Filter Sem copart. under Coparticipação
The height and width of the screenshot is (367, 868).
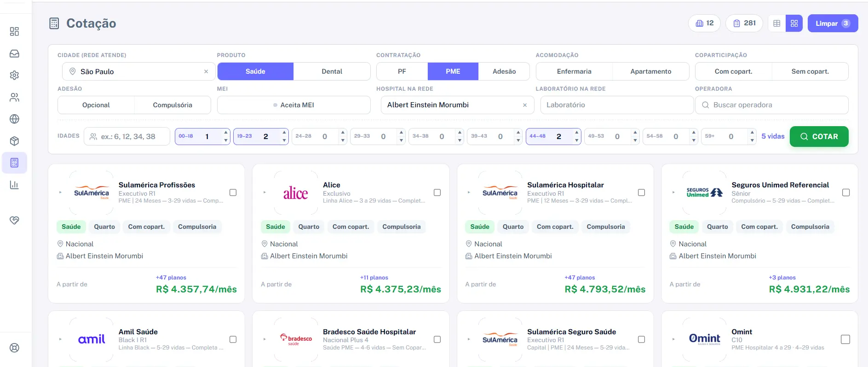click(810, 71)
